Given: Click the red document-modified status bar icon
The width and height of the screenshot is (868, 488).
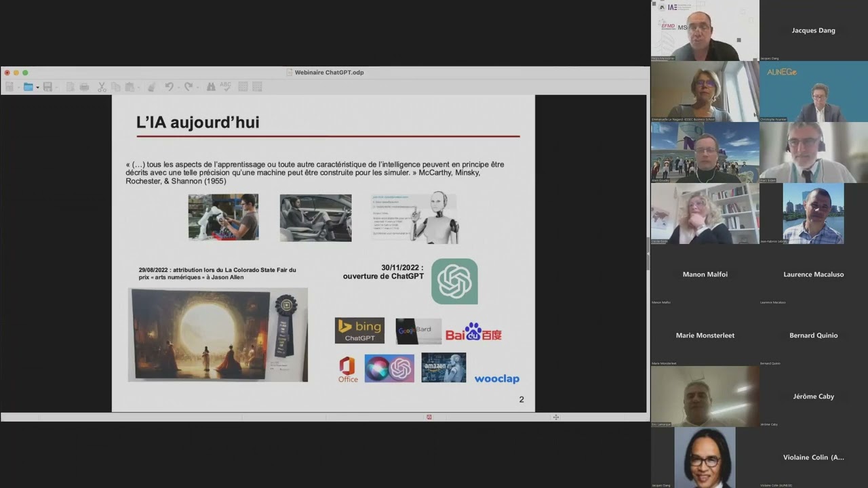Looking at the screenshot, I should (x=429, y=417).
